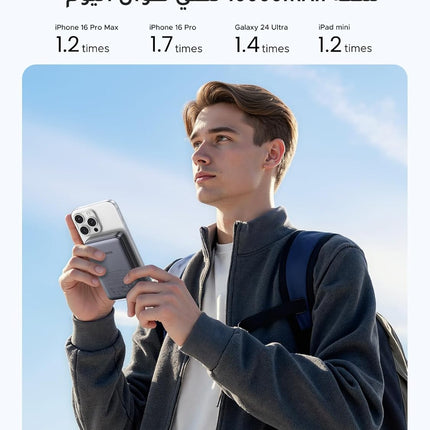The height and width of the screenshot is (430, 430).
Task: Click the man's ear
Action: coord(274,154)
